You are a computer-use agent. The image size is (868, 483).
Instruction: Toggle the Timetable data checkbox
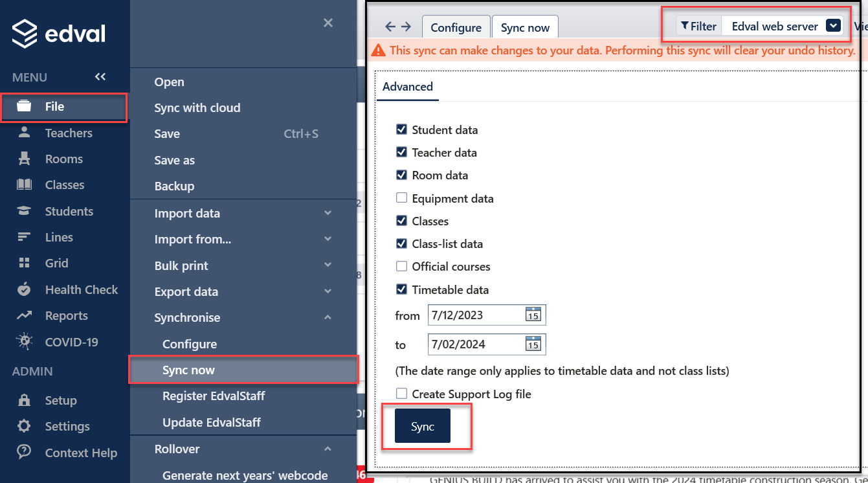pyautogui.click(x=401, y=289)
